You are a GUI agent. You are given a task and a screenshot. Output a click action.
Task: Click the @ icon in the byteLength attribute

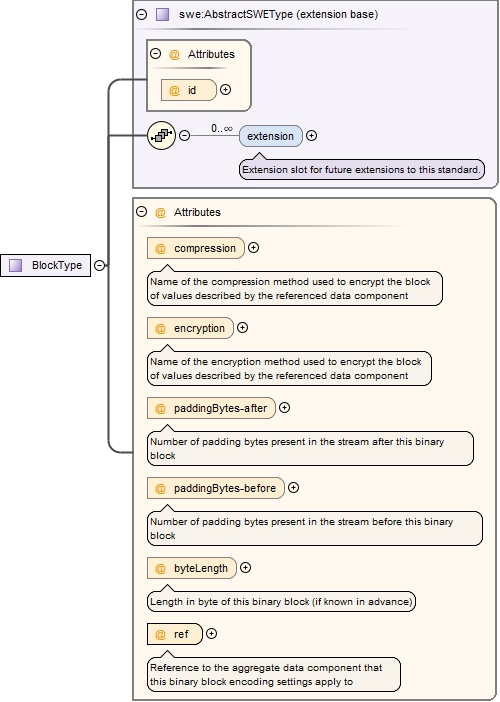pos(160,569)
